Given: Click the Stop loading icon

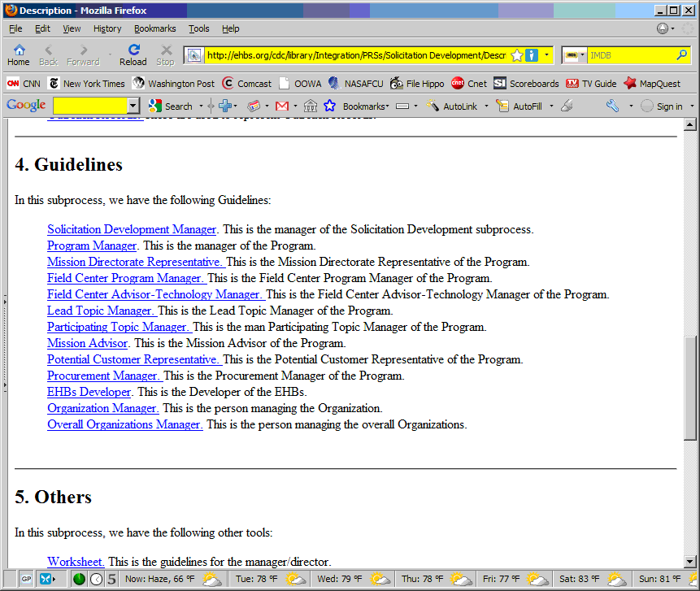Looking at the screenshot, I should 166,55.
